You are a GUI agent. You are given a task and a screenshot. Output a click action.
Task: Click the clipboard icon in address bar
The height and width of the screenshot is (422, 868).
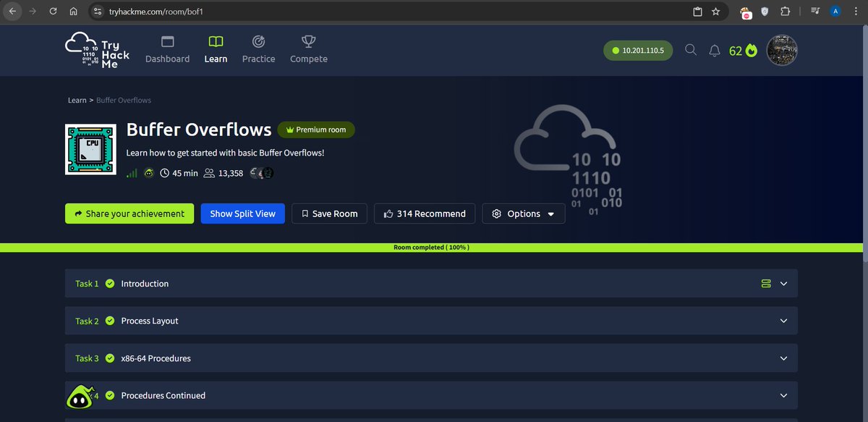(x=697, y=12)
